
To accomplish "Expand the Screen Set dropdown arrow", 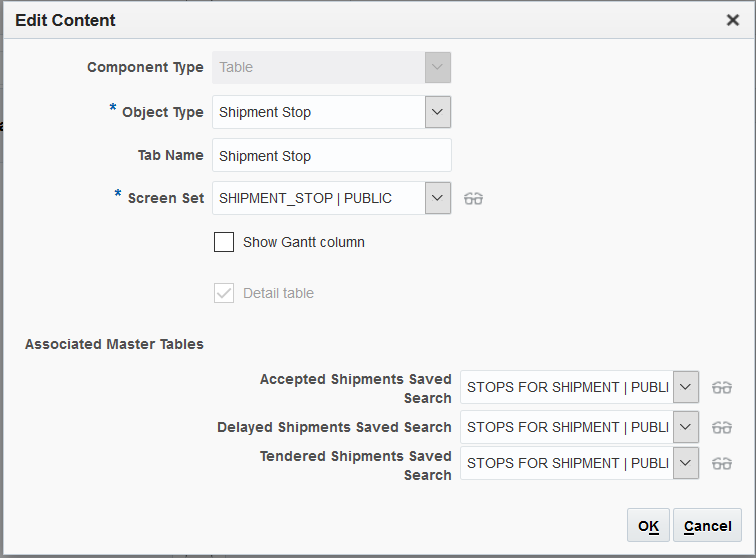I will tap(438, 198).
